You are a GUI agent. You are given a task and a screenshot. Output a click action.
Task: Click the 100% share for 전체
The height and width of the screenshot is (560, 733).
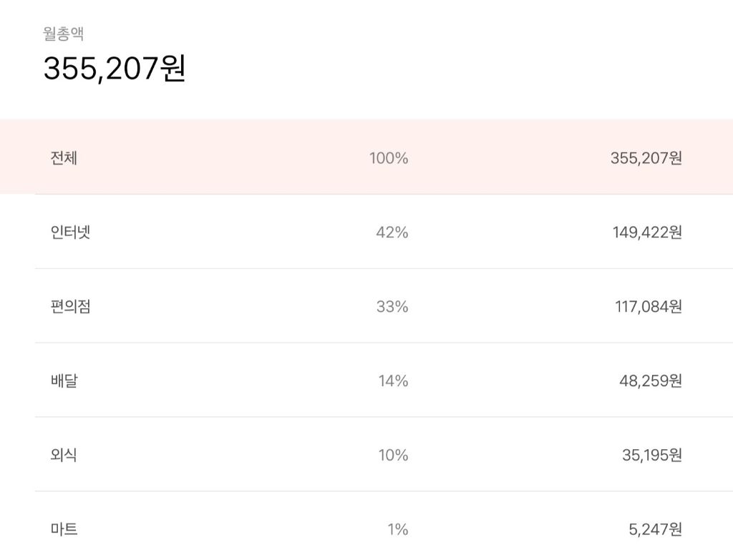[388, 158]
